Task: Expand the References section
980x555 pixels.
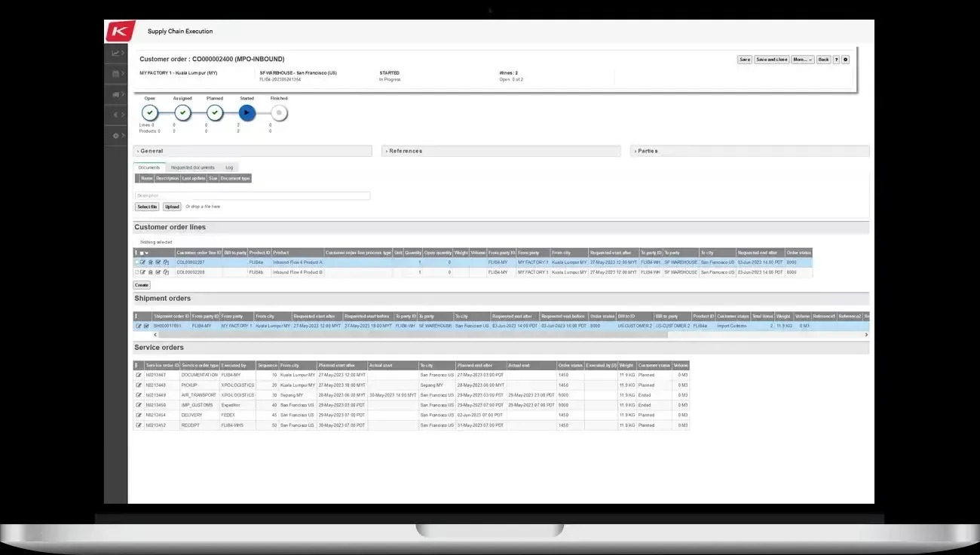Action: point(501,151)
